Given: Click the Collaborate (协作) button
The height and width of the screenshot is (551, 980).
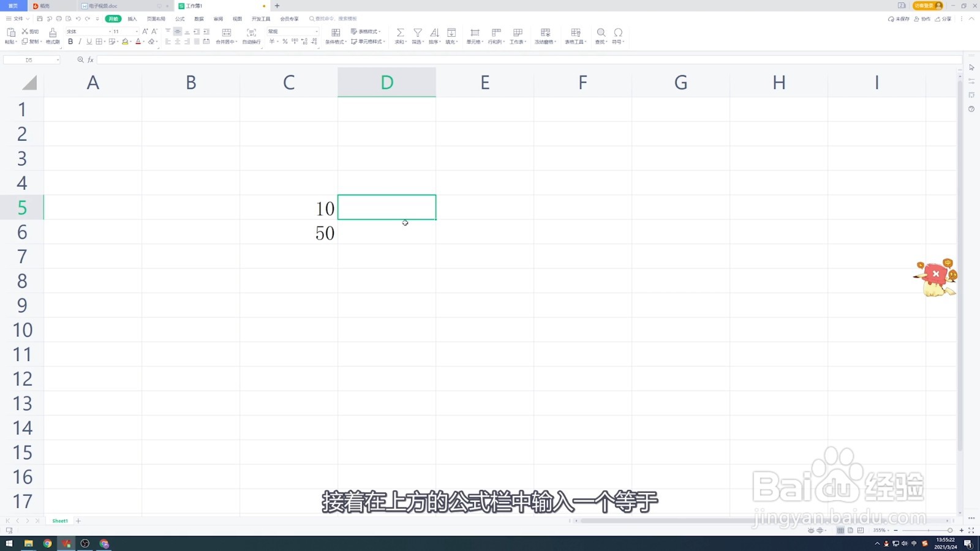Looking at the screenshot, I should click(x=922, y=19).
